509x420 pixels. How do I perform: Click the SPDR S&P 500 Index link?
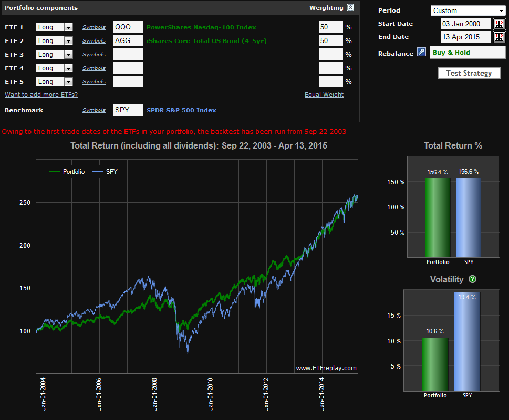point(181,110)
